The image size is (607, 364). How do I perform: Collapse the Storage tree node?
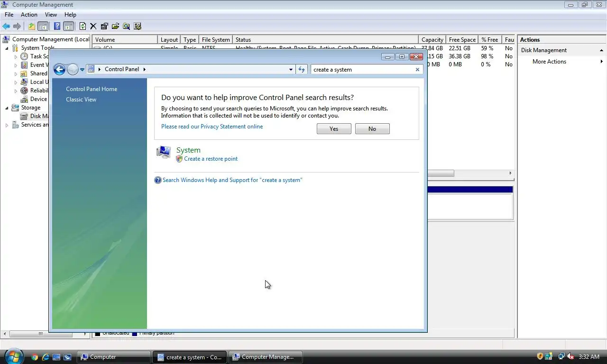[7, 108]
